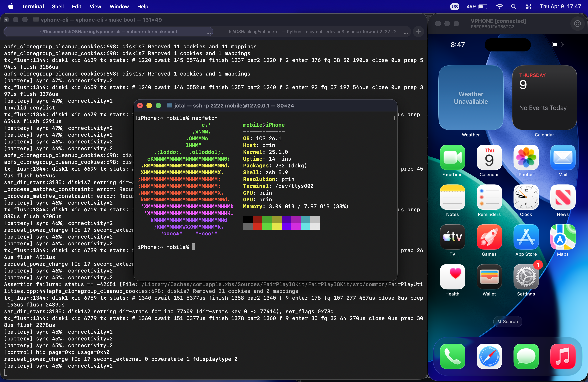Open the Maps app icon
The height and width of the screenshot is (382, 588).
coord(563,237)
